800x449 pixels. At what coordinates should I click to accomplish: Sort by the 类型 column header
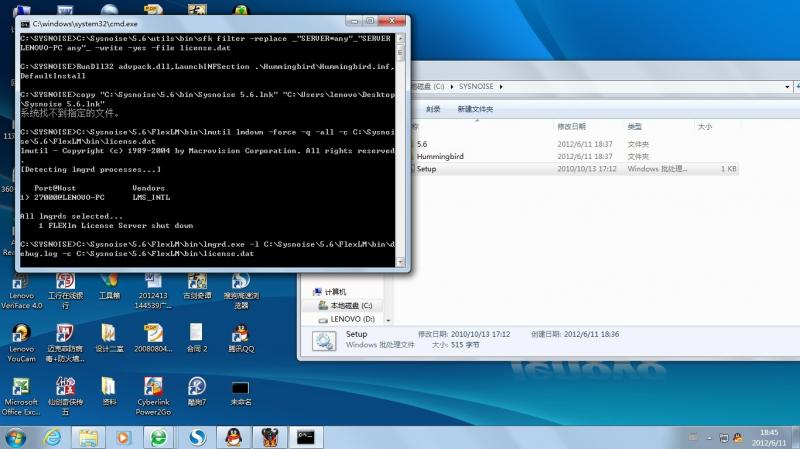coord(635,127)
